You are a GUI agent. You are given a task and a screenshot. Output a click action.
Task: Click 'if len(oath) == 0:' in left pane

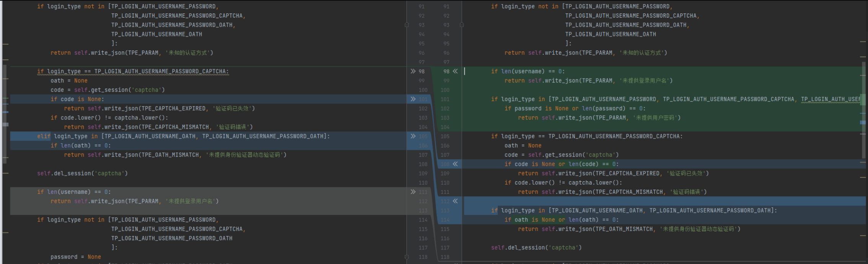click(81, 146)
